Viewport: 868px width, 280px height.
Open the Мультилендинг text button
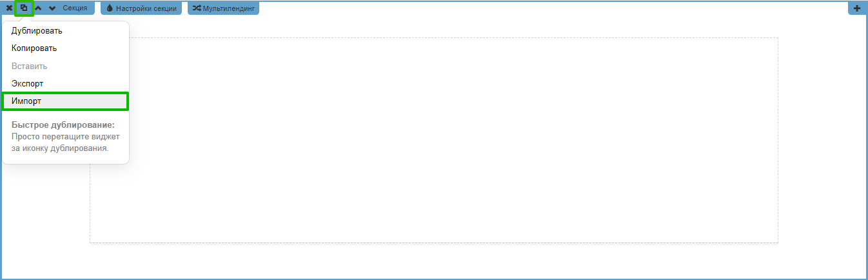tap(229, 8)
